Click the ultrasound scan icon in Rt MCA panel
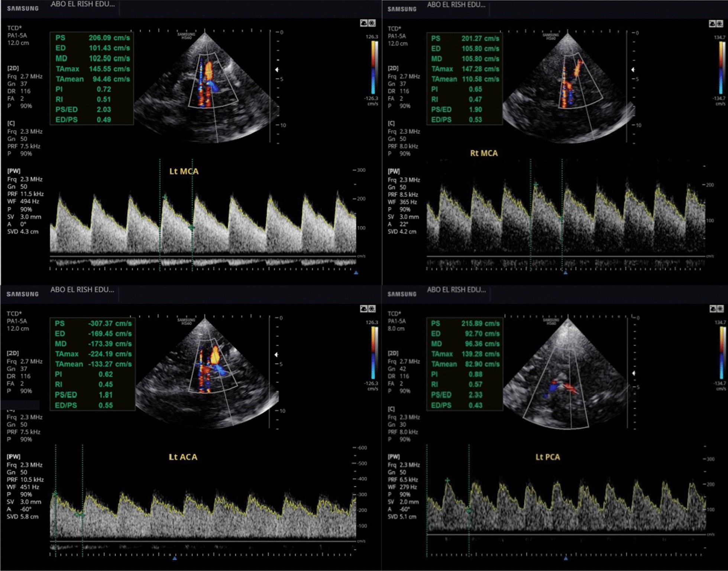Viewport: 728px width, 571px height. coord(712,24)
